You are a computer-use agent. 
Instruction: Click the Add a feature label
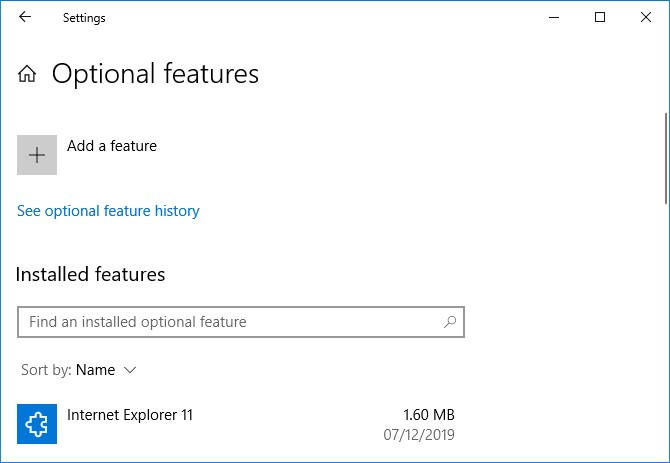coord(112,146)
